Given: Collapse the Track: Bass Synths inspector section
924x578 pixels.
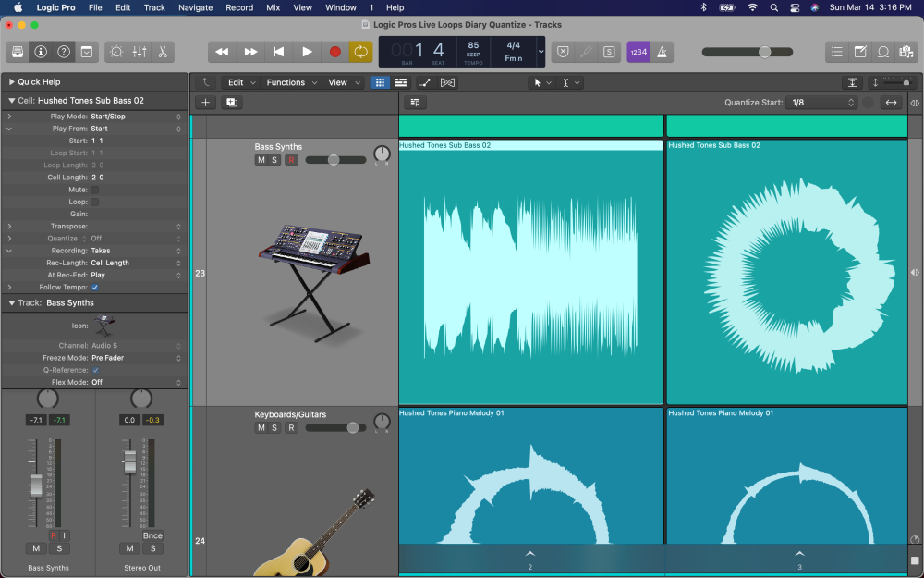Looking at the screenshot, I should pos(12,302).
